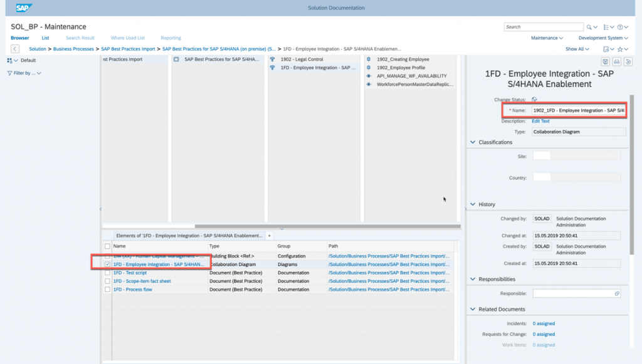Image resolution: width=642 pixels, height=364 pixels.
Task: Click the Edit Text description link
Action: pyautogui.click(x=540, y=121)
